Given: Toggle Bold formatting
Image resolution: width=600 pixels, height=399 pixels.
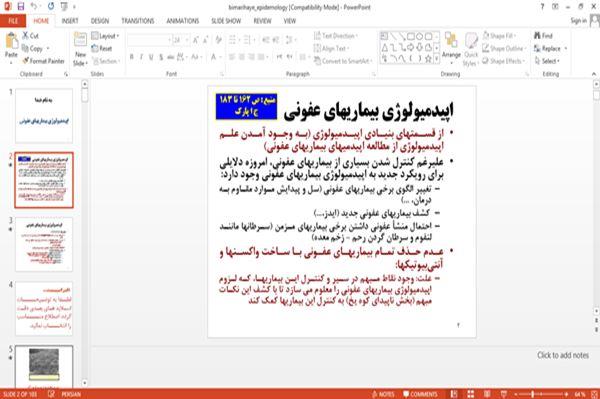Looking at the screenshot, I should [132, 57].
